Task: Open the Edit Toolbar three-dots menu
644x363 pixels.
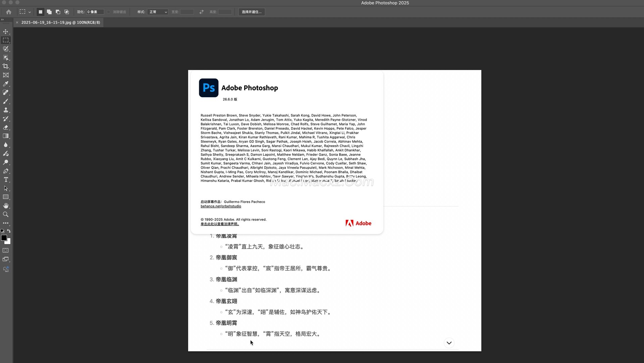Action: point(6,223)
